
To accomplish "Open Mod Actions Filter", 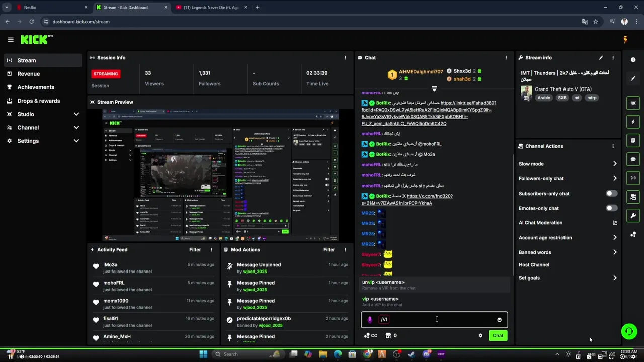I will pos(329,250).
